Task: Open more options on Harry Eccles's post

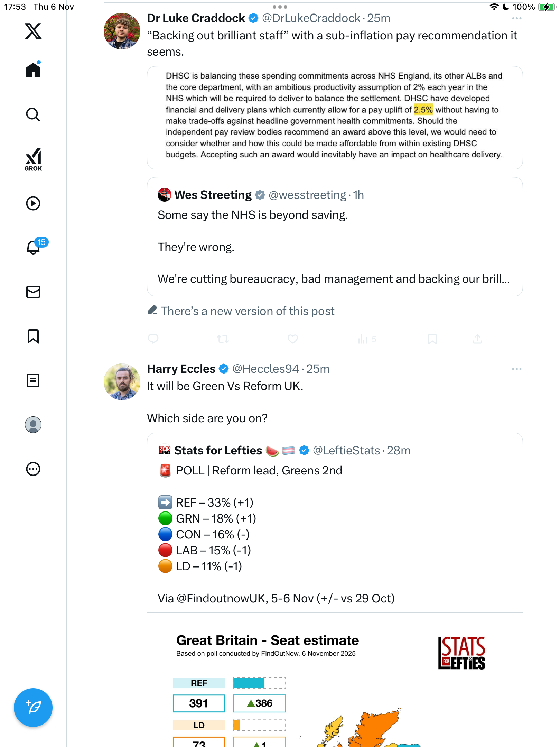Action: click(x=516, y=369)
